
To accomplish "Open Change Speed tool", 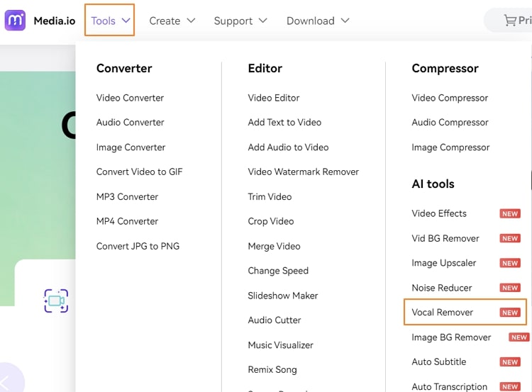I will point(278,271).
